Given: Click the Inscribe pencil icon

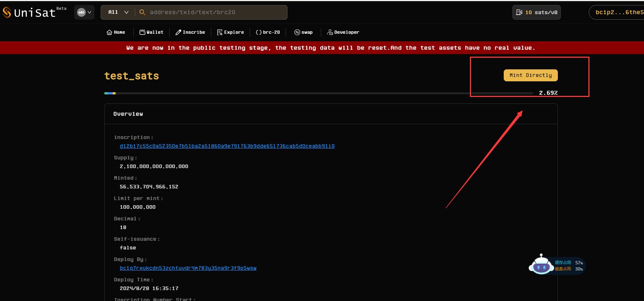Looking at the screenshot, I should click(x=178, y=32).
